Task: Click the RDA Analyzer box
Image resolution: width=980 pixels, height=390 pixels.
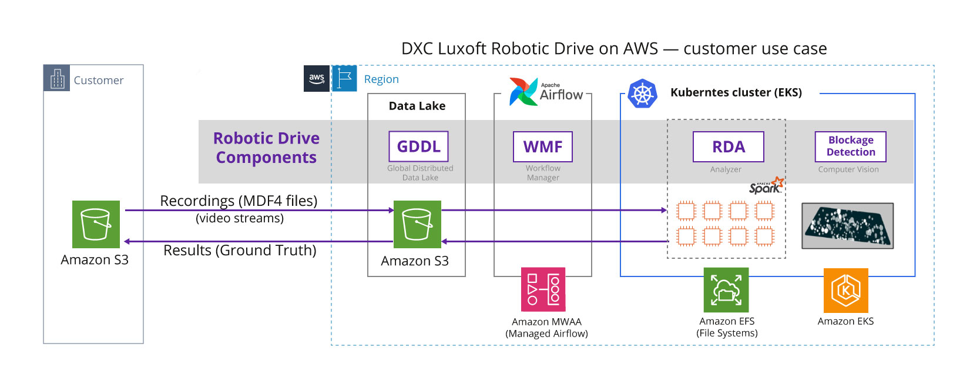Action: pyautogui.click(x=729, y=146)
